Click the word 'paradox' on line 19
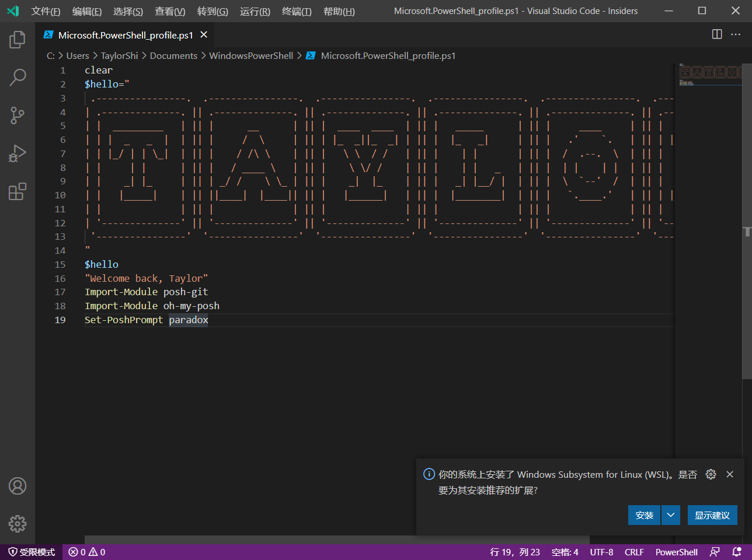Screen dimensions: 752x560 pos(189,320)
